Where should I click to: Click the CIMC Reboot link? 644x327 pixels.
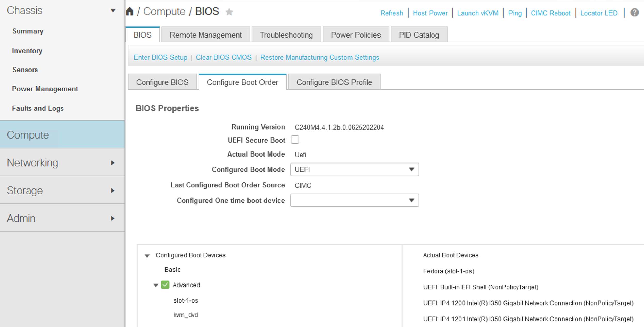(551, 13)
